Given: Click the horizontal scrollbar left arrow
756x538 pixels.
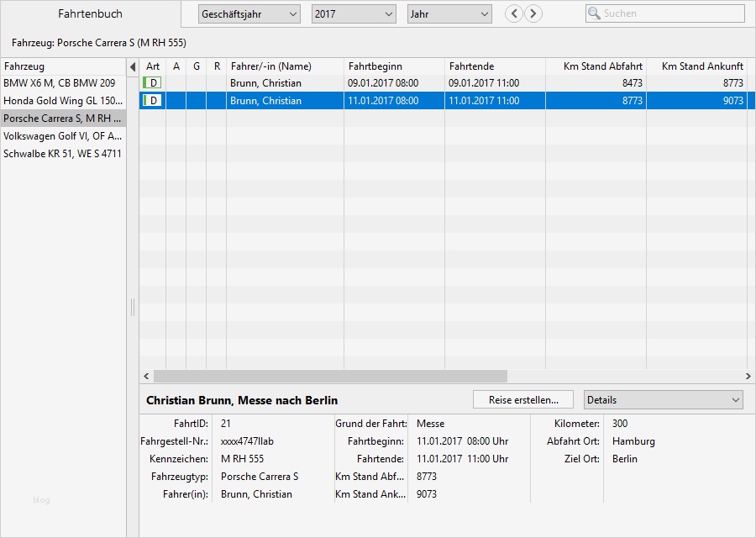Looking at the screenshot, I should click(146, 376).
